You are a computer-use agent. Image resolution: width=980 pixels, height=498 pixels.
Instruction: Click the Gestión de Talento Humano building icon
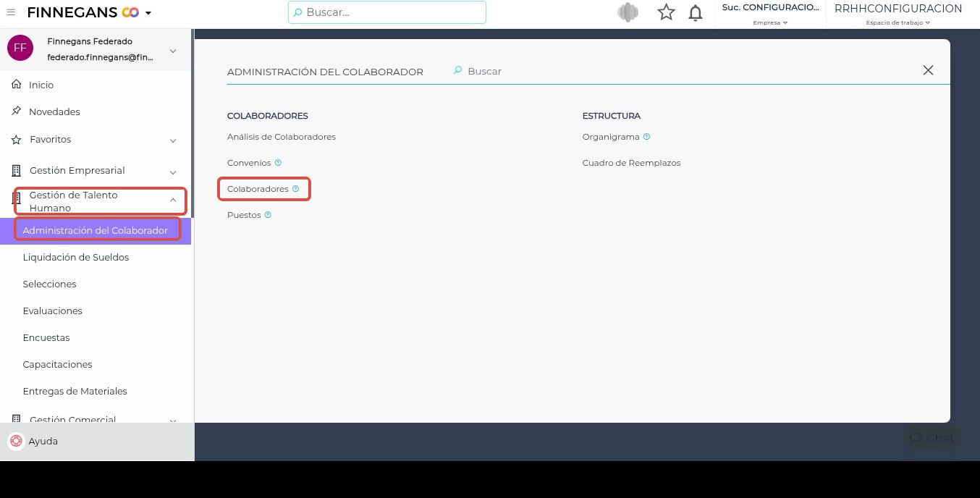(17, 200)
